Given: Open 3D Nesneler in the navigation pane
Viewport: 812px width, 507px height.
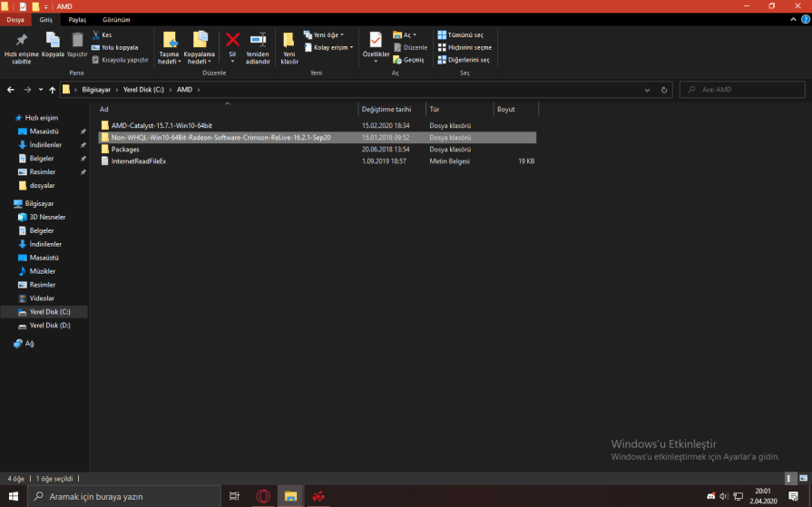Looking at the screenshot, I should coord(47,217).
